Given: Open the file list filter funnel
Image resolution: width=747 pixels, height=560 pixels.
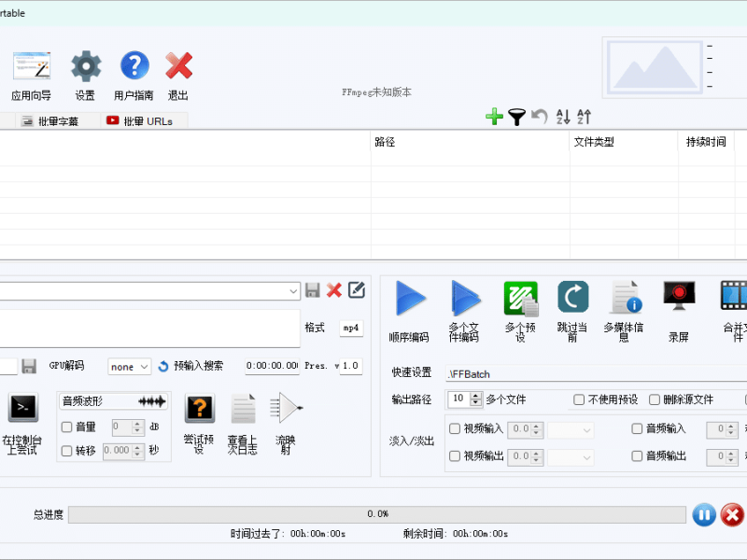Looking at the screenshot, I should 516,117.
